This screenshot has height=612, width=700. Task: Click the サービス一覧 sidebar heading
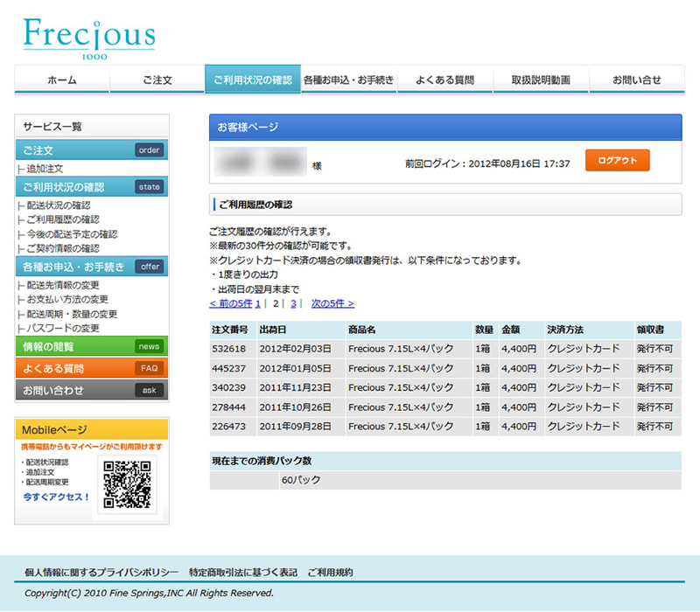click(52, 127)
